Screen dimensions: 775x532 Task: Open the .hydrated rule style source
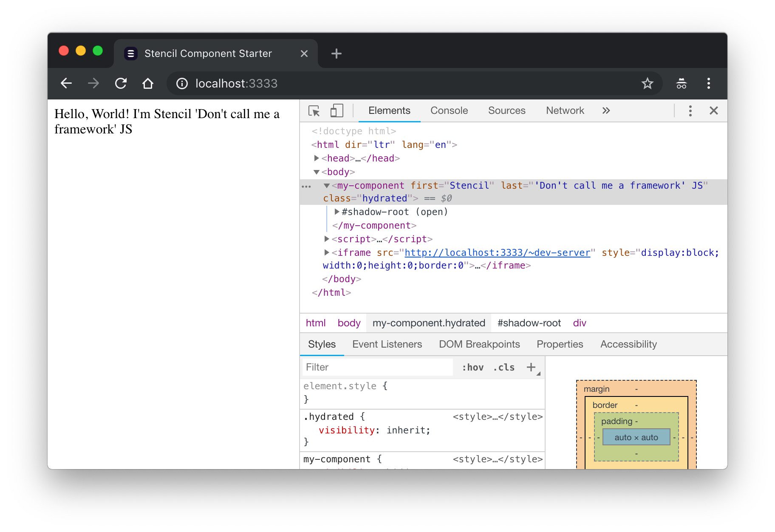pos(498,416)
